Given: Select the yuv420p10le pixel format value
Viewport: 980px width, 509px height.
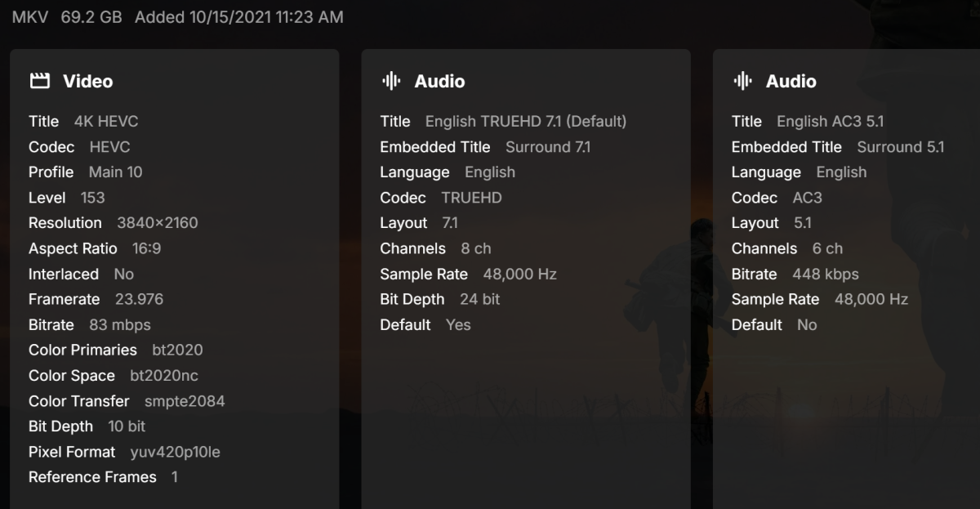Looking at the screenshot, I should 175,451.
